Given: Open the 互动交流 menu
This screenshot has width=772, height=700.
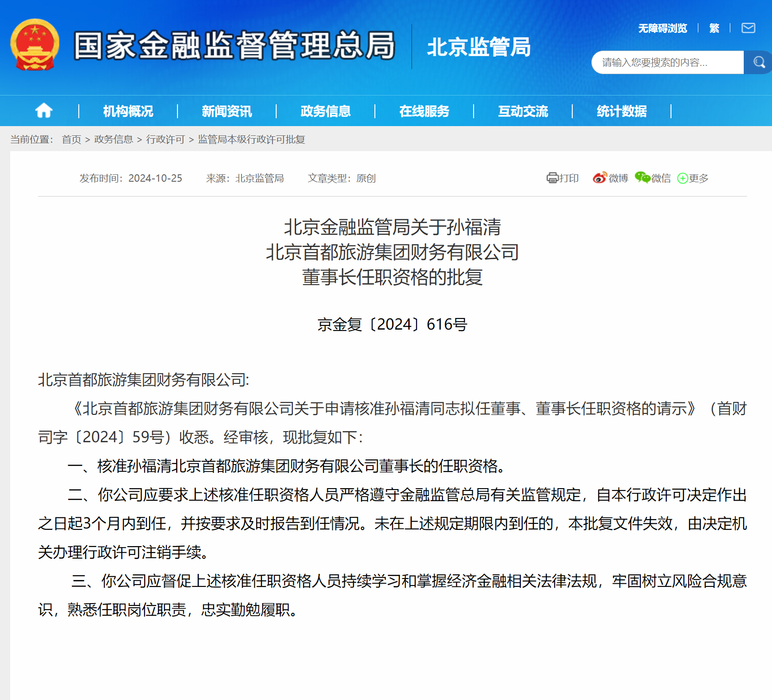Looking at the screenshot, I should pyautogui.click(x=523, y=111).
